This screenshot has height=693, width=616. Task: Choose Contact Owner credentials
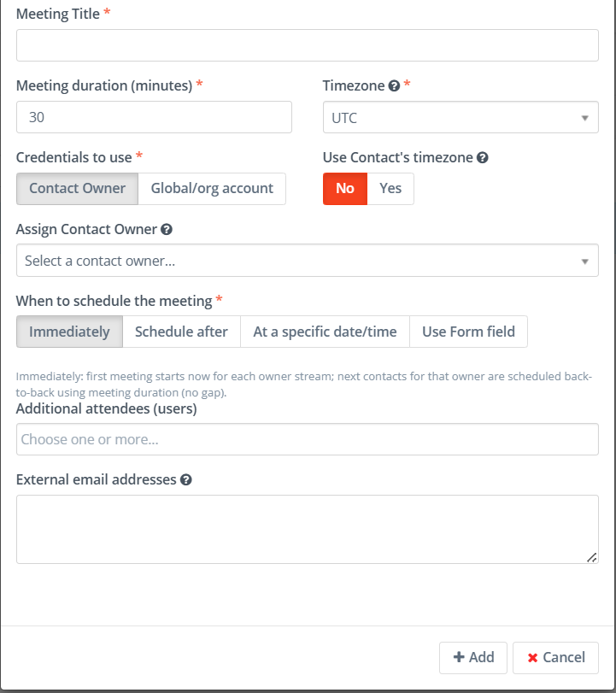(x=78, y=189)
